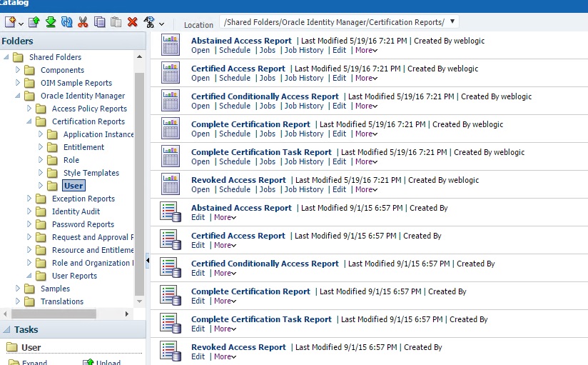Click the Samples folder icon

[x=29, y=289]
